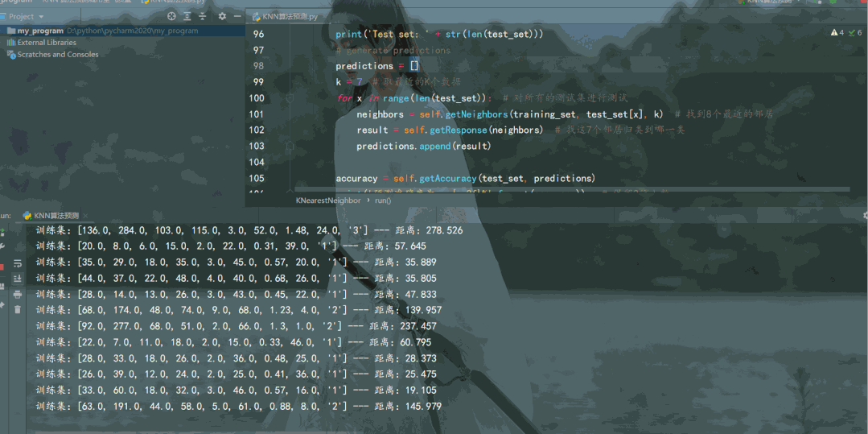Click output row with distance 278.526
Viewport: 868px width, 434px height.
(x=249, y=230)
